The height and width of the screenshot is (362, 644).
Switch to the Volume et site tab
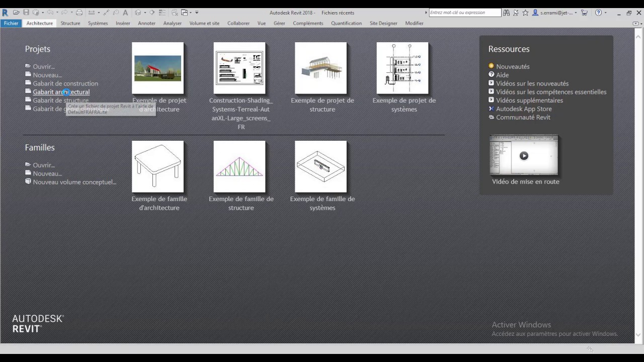tap(204, 23)
